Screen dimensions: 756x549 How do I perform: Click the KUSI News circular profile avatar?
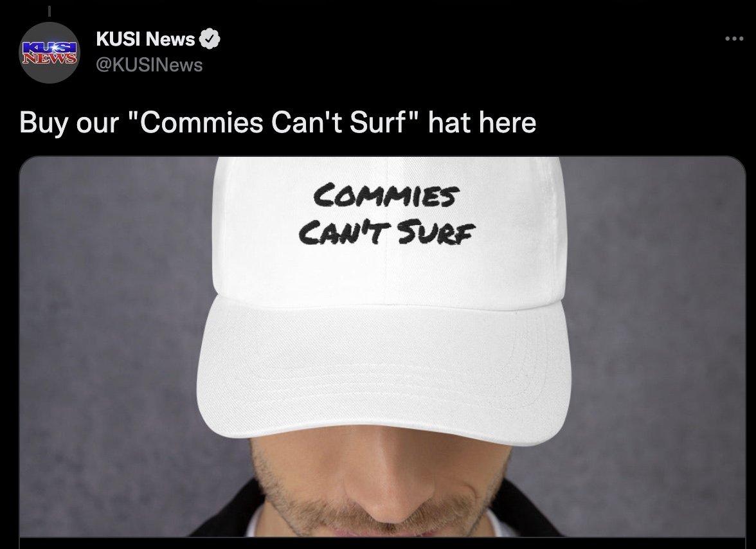[49, 53]
